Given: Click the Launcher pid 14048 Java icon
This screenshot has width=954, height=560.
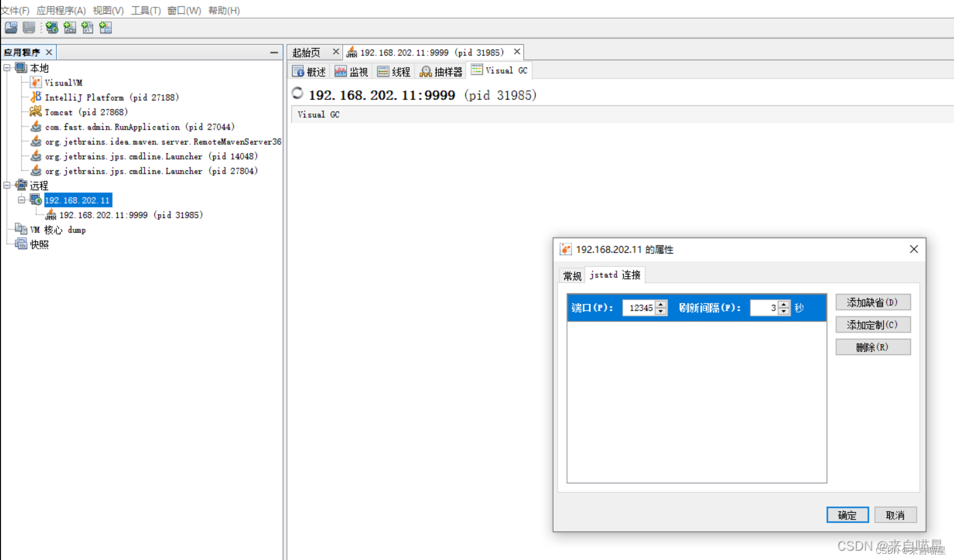Looking at the screenshot, I should tap(36, 156).
